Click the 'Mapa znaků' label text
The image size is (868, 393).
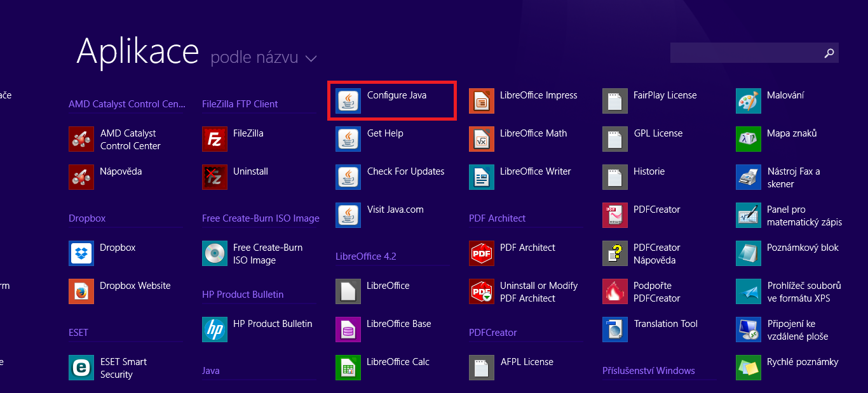[x=792, y=133]
